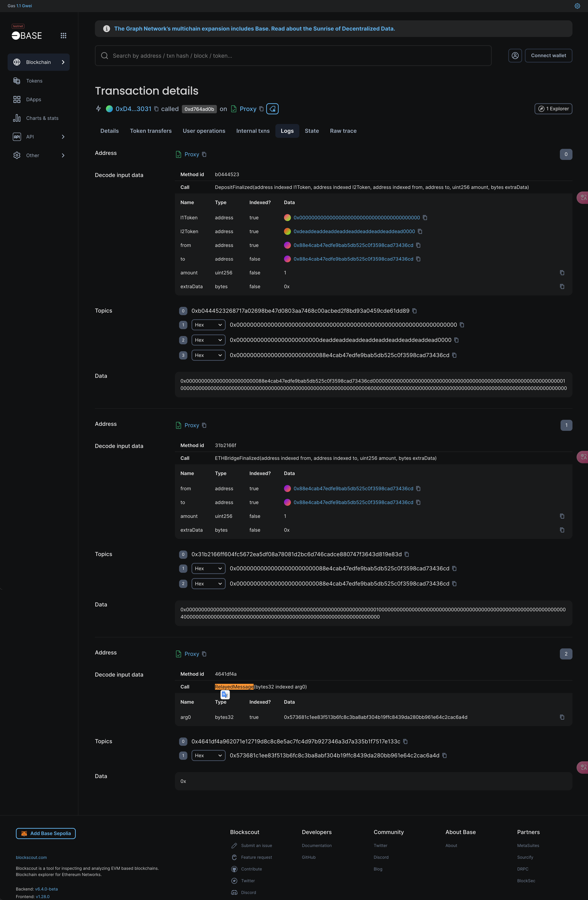Copy amount value in ETHBridgeFinalized log
This screenshot has width=588, height=900.
[562, 516]
